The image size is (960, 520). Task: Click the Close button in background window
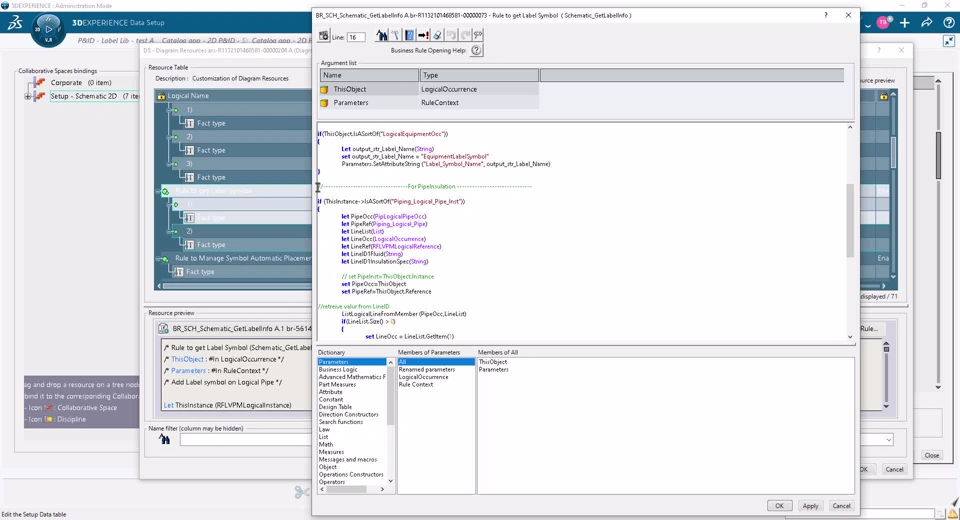tap(932, 455)
